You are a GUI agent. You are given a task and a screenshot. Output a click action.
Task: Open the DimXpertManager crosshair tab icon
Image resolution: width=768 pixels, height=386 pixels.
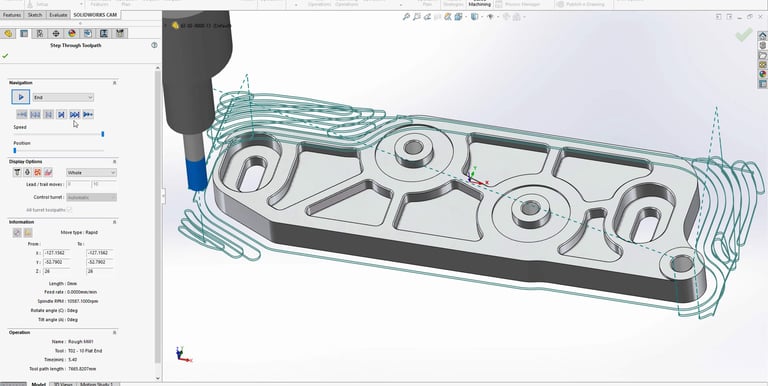point(56,33)
